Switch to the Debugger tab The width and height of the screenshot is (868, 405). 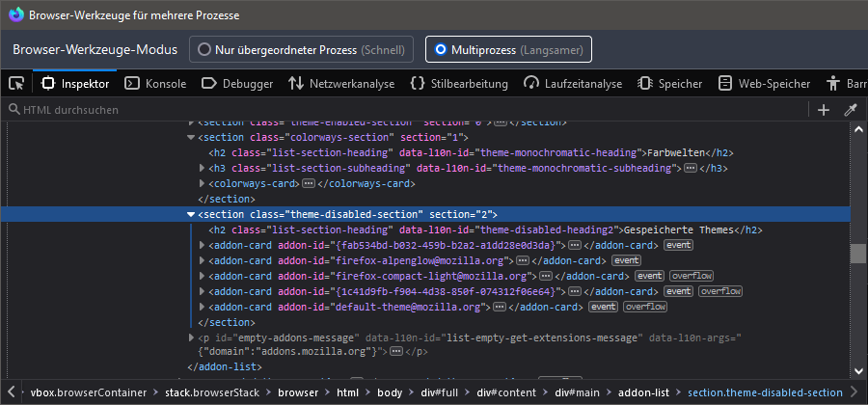237,84
